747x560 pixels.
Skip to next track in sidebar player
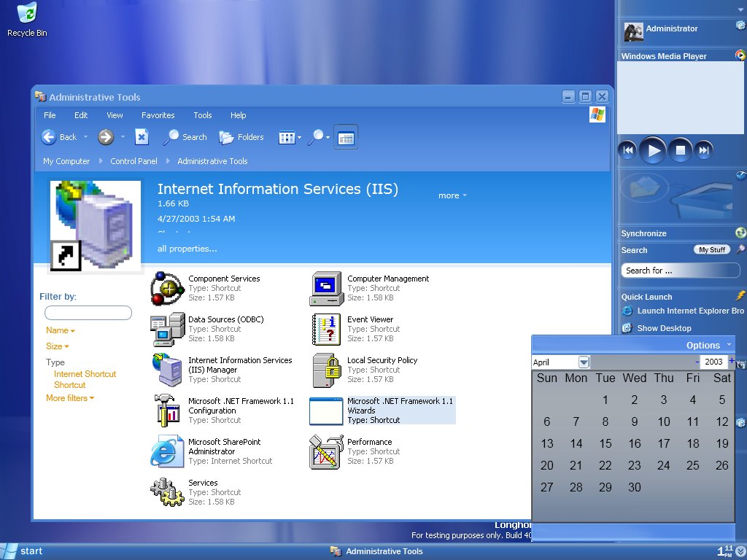(x=704, y=150)
